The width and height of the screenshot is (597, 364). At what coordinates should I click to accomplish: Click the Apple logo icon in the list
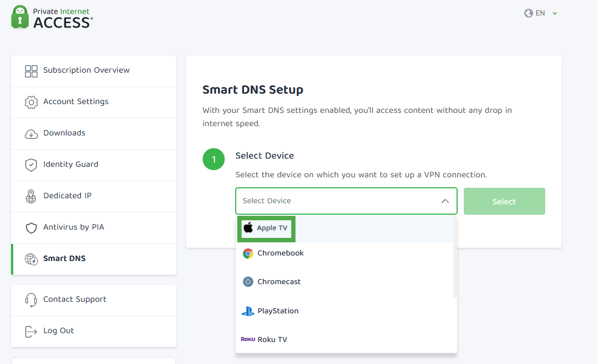(x=248, y=227)
